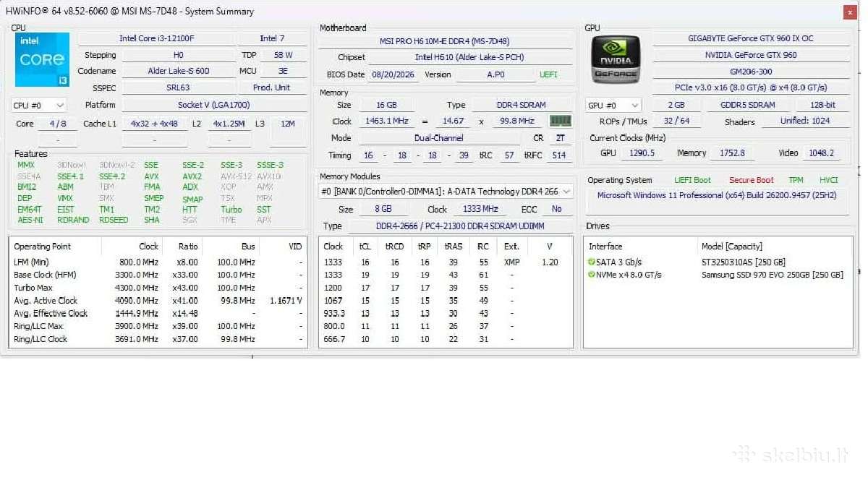
Task: Click the AVX2 feature label
Action: tap(192, 176)
